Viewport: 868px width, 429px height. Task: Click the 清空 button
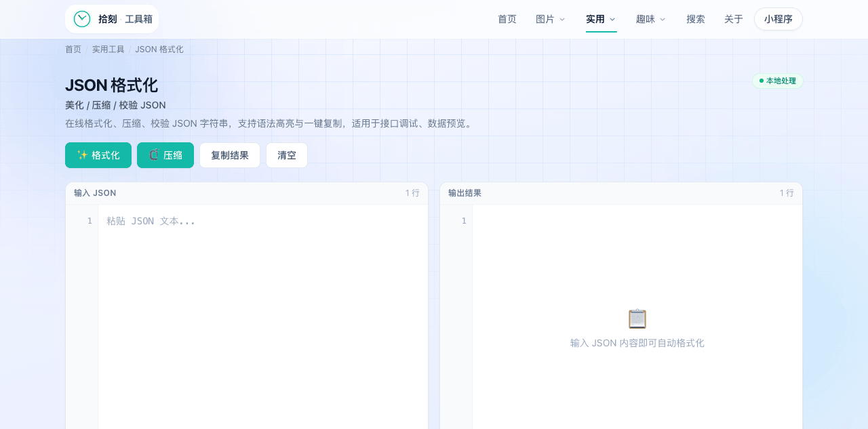point(287,155)
